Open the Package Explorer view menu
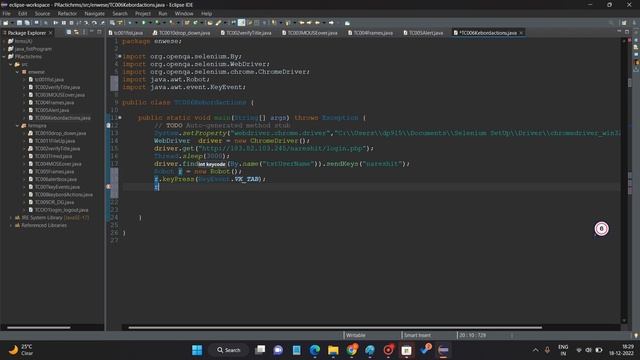The height and width of the screenshot is (360, 640). click(x=84, y=32)
